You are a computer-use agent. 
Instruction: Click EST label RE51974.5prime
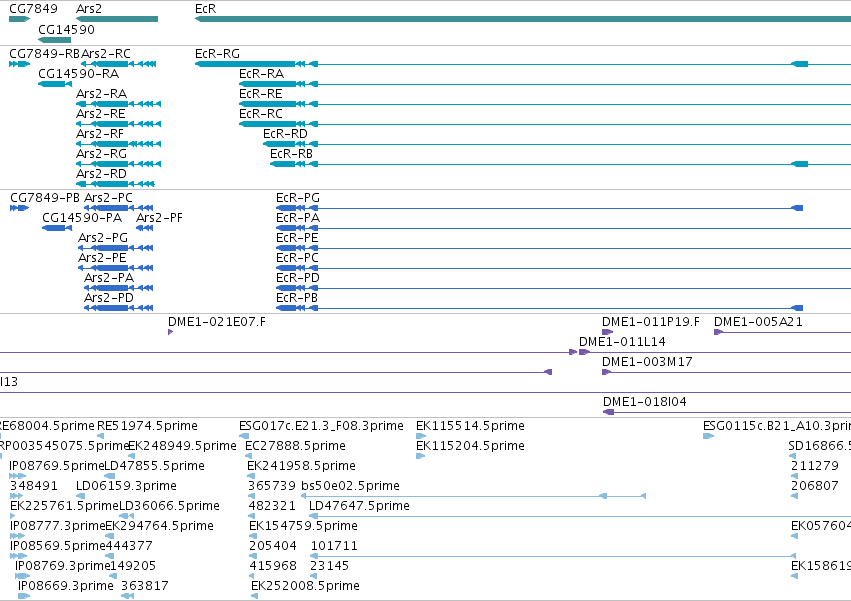pos(147,427)
